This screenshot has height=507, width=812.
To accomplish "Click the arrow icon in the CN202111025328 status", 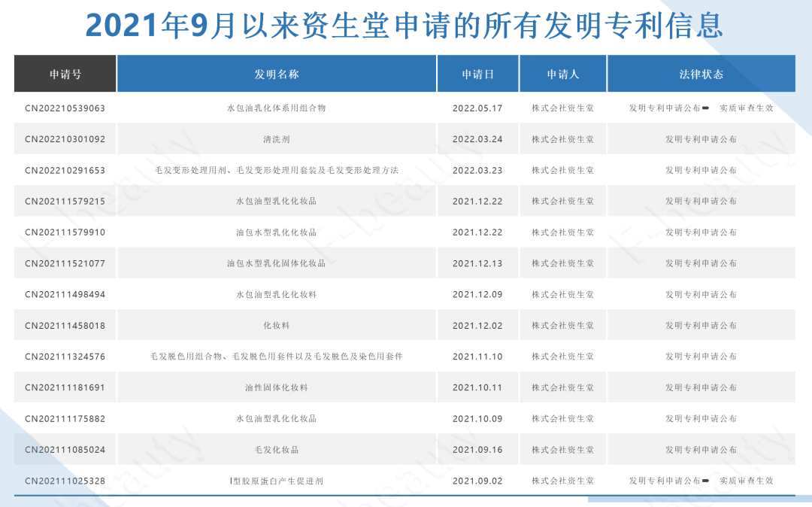I will point(706,481).
